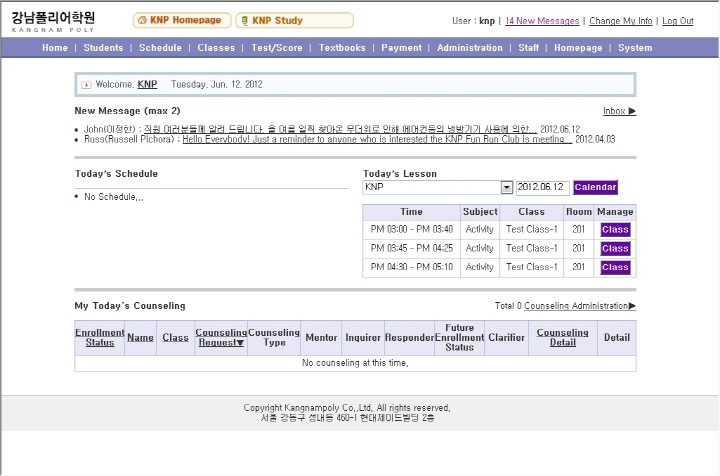The width and height of the screenshot is (720, 476).
Task: Click the arrow icon after Counseling Administration
Action: pos(632,306)
